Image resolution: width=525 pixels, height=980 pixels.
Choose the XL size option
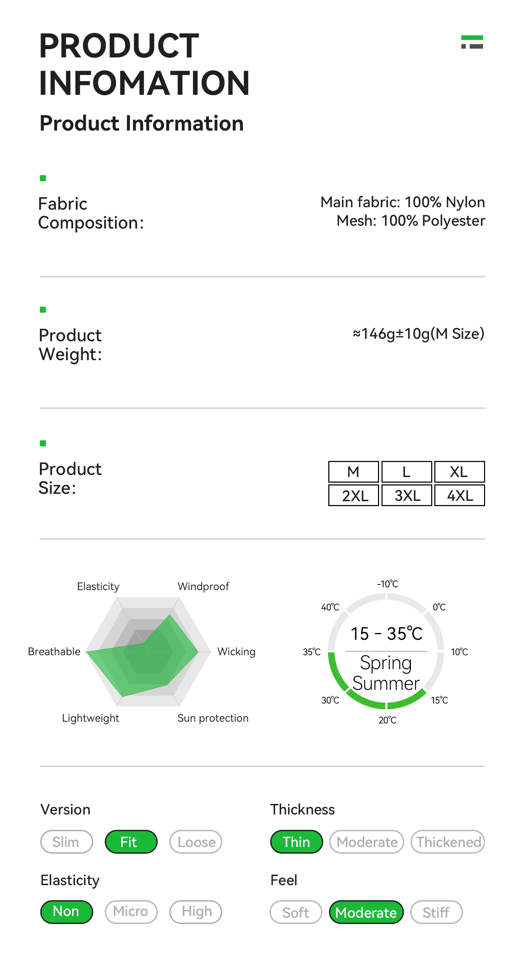click(459, 472)
